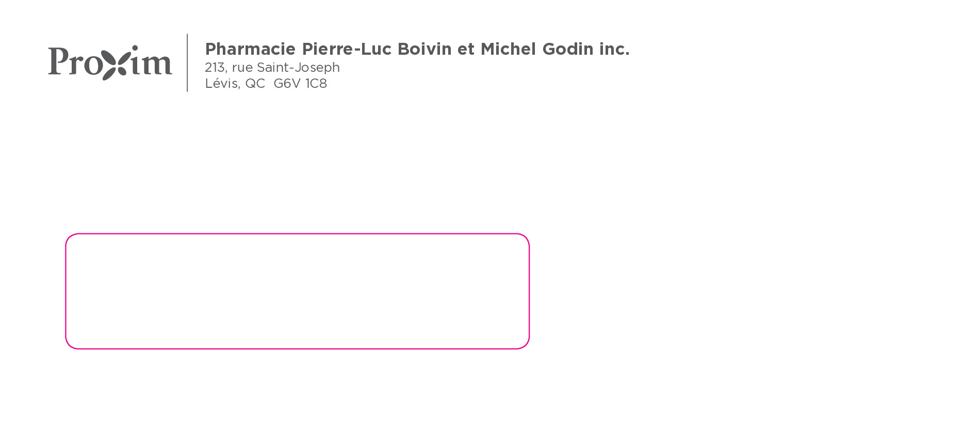The width and height of the screenshot is (980, 426).
Task: Click the bottom-right rounded corner of the pink rectangle
Action: point(526,345)
